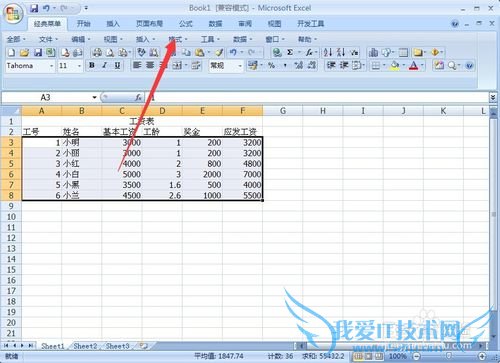Switch to the 公式 ribbon tab
Image resolution: width=500 pixels, height=363 pixels.
pyautogui.click(x=186, y=24)
